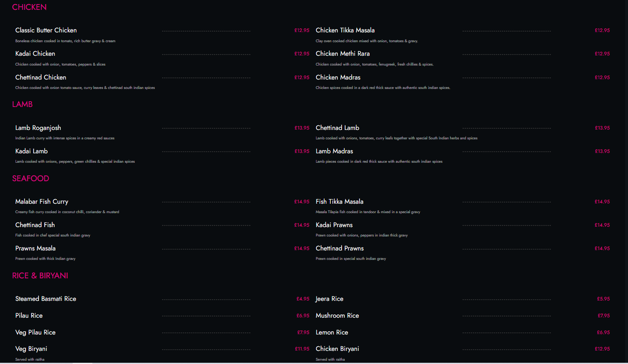Click the Classic Butter Chicken item title
The height and width of the screenshot is (364, 628).
(x=46, y=30)
